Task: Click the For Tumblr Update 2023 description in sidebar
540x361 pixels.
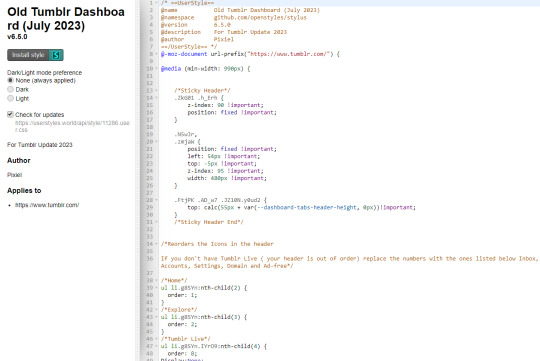Action: tap(40, 145)
